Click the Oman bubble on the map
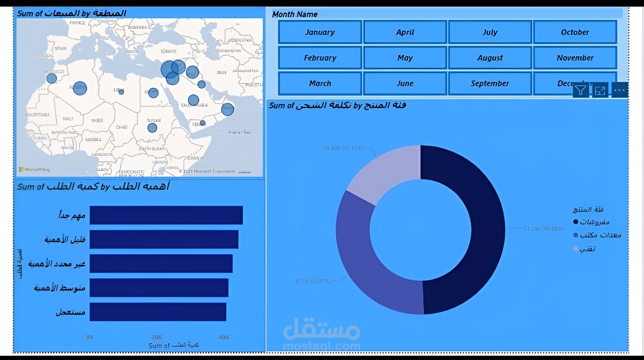Viewport: 644px width, 360px height. (x=227, y=109)
